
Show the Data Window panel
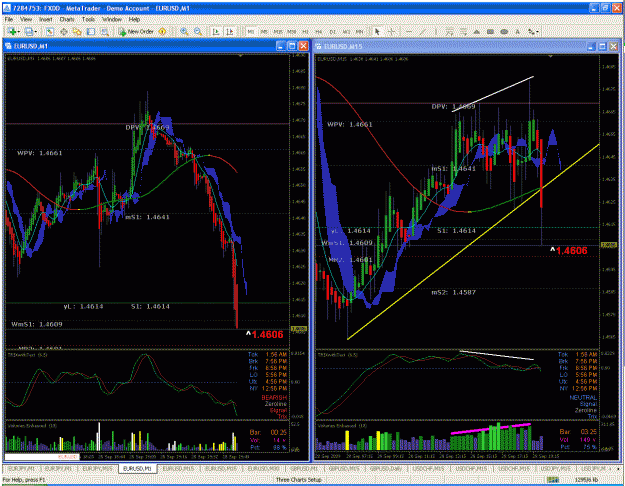[64, 31]
